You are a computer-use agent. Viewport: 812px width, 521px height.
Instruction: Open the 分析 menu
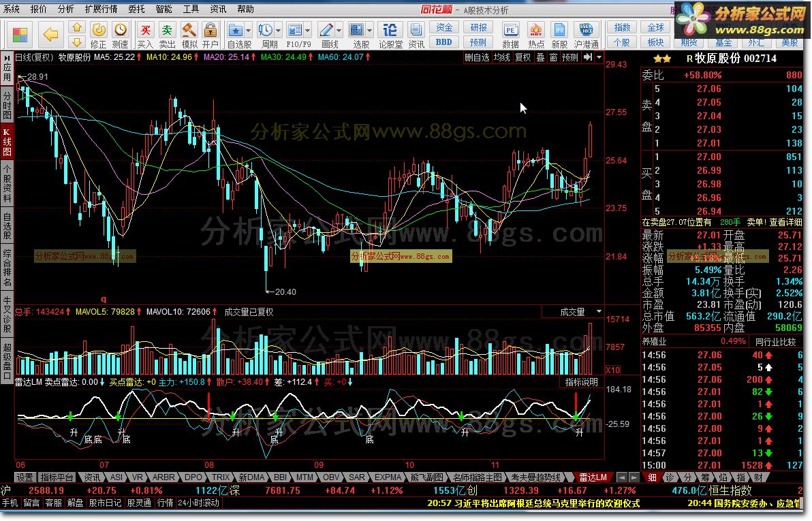(x=66, y=10)
